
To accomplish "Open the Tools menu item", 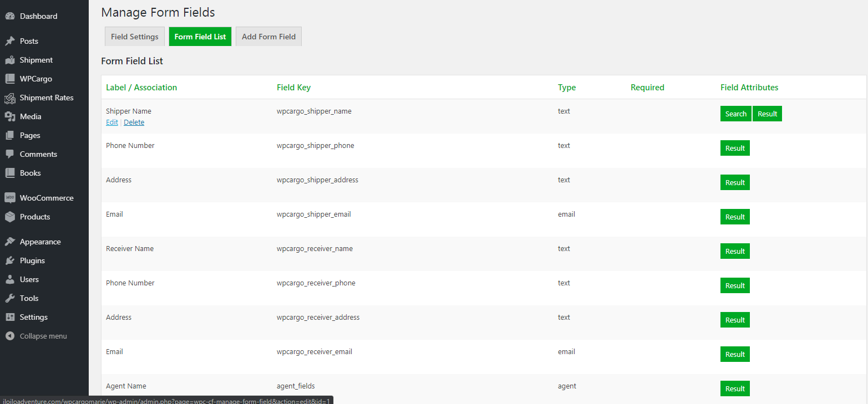I will 44,298.
